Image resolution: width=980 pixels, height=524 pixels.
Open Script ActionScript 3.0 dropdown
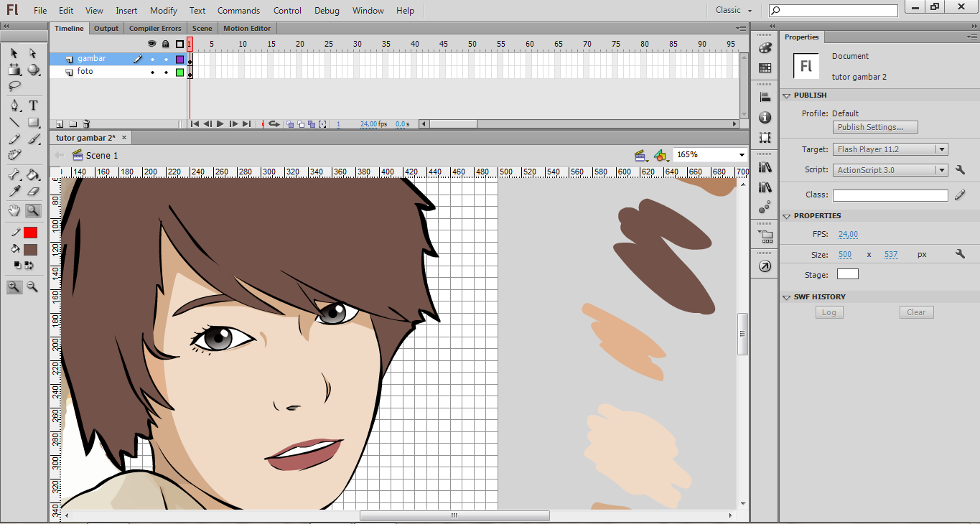[890, 170]
